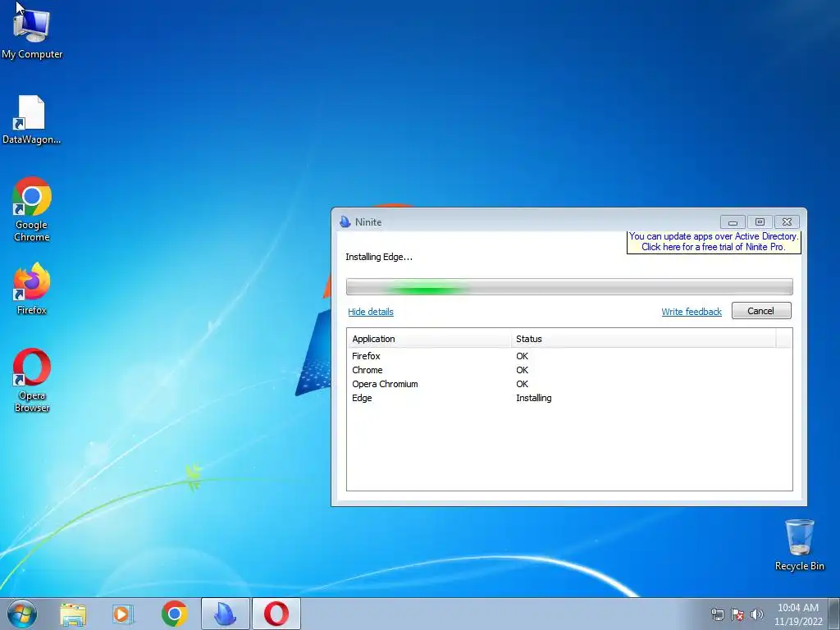The height and width of the screenshot is (630, 840).
Task: Launch Windows Media Player from taskbar
Action: click(123, 614)
